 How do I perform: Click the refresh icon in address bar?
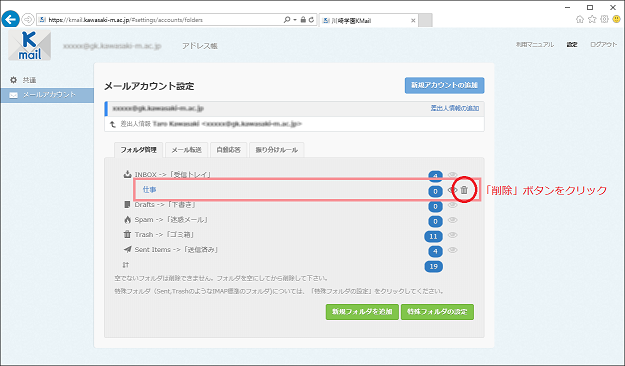click(311, 20)
